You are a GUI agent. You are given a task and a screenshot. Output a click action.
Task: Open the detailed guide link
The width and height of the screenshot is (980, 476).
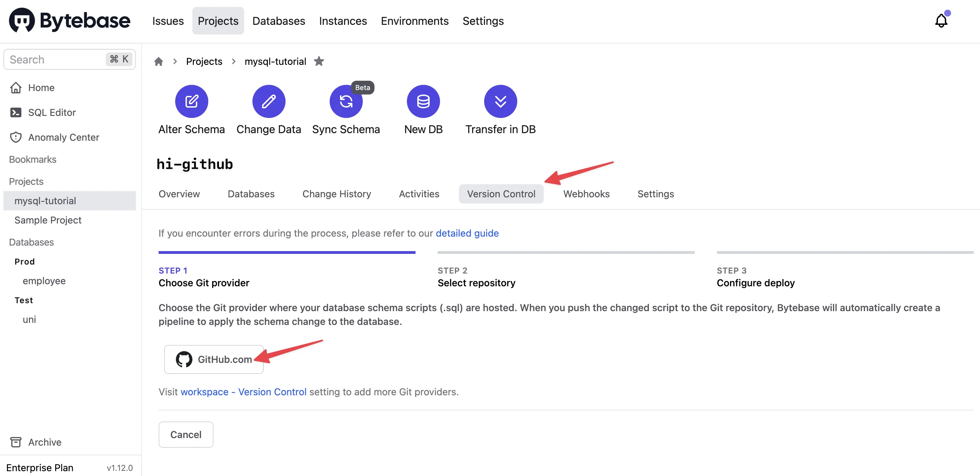coord(467,233)
